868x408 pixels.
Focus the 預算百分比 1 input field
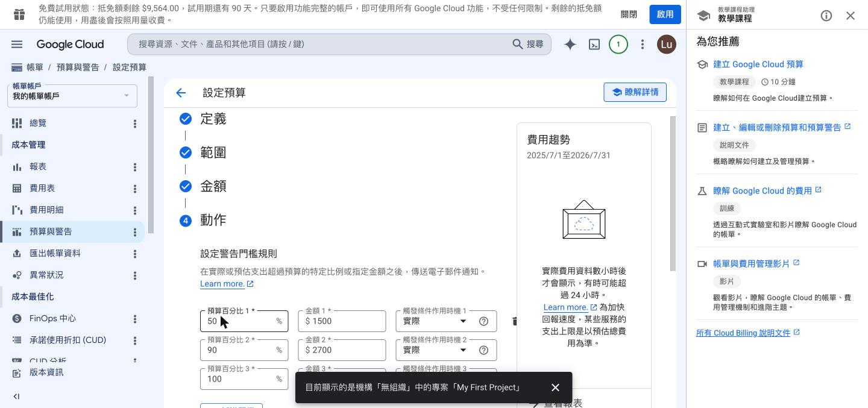pos(244,321)
